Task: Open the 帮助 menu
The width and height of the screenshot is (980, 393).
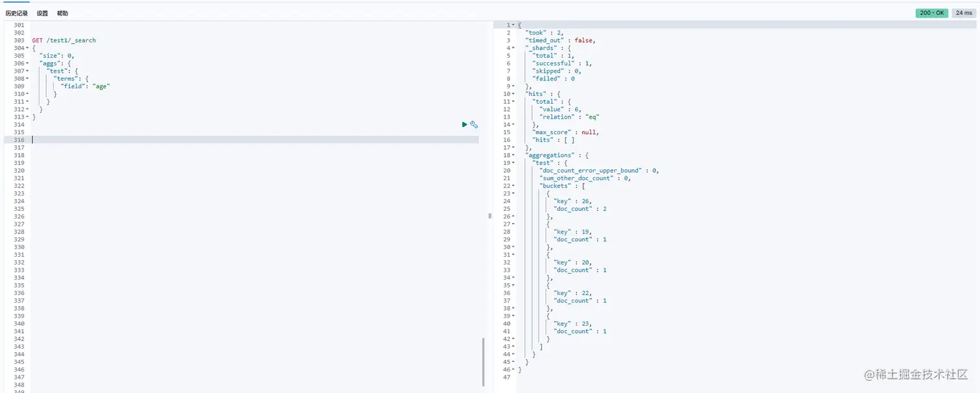Action: coord(62,13)
